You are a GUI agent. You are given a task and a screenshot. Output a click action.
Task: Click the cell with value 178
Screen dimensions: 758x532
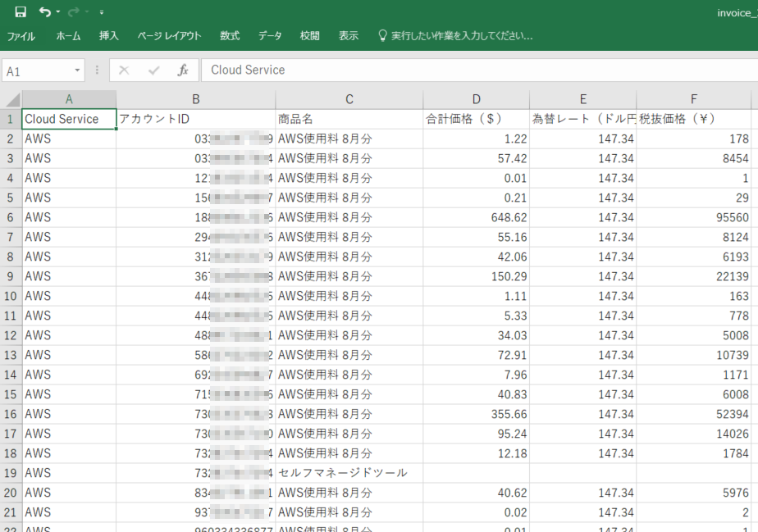694,139
